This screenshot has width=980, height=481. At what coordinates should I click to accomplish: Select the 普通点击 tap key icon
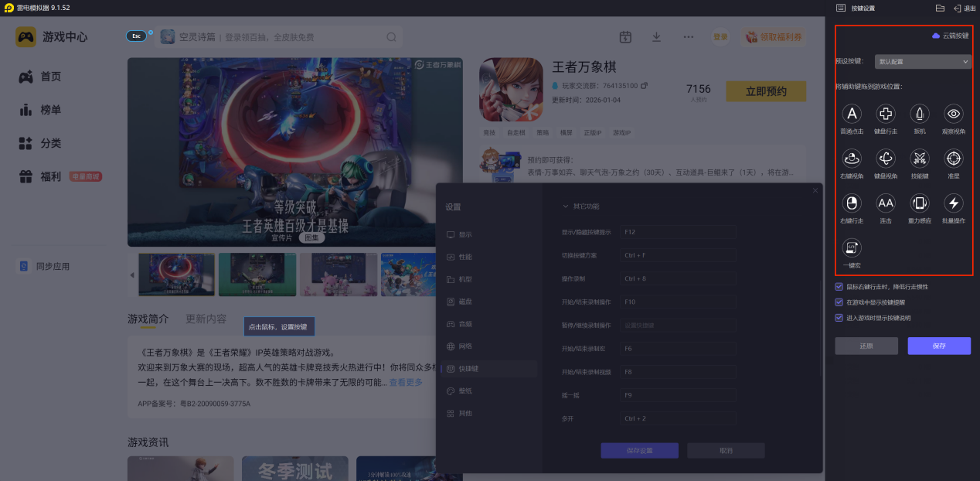[x=852, y=114]
